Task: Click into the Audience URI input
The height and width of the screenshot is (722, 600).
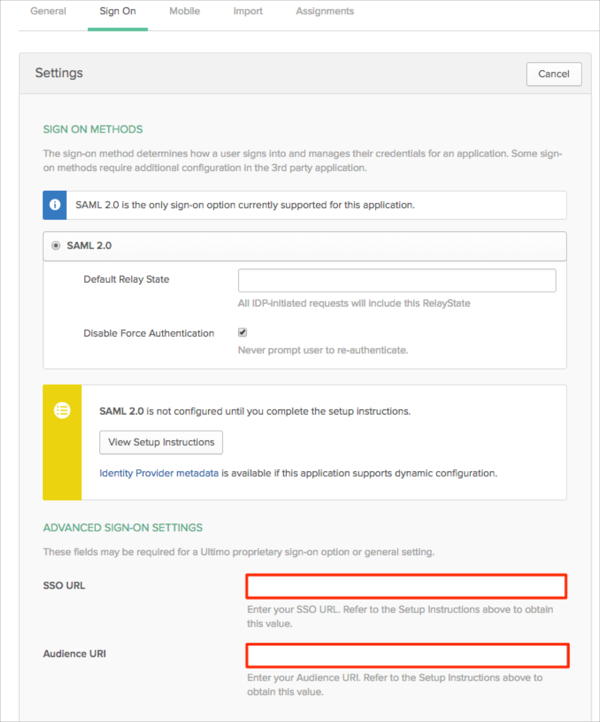Action: coord(407,655)
